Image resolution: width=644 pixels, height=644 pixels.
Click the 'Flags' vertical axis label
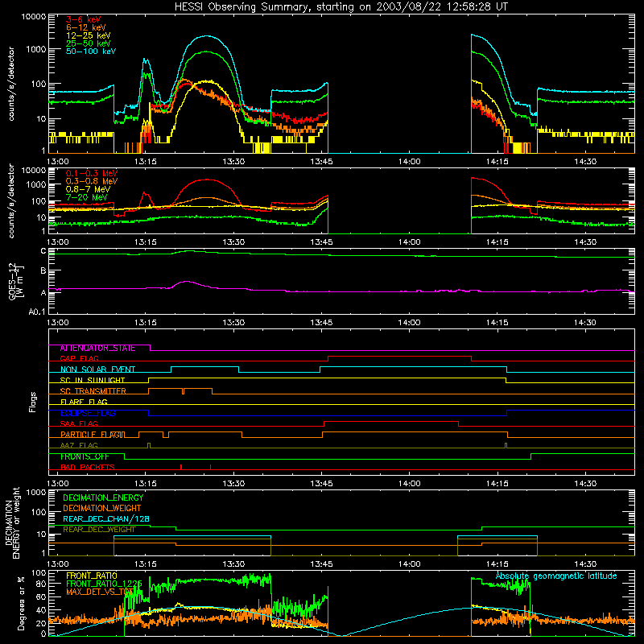coord(33,402)
